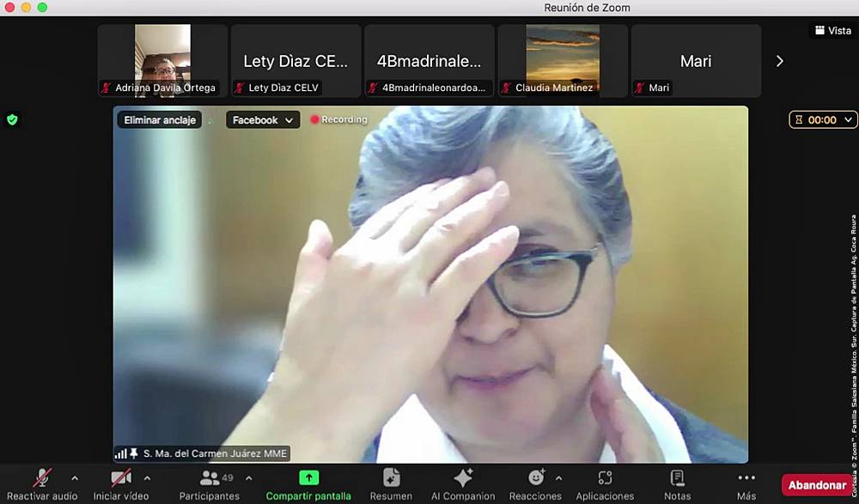Click muted mic icon on Mari label
This screenshot has width=859, height=504.
[640, 88]
